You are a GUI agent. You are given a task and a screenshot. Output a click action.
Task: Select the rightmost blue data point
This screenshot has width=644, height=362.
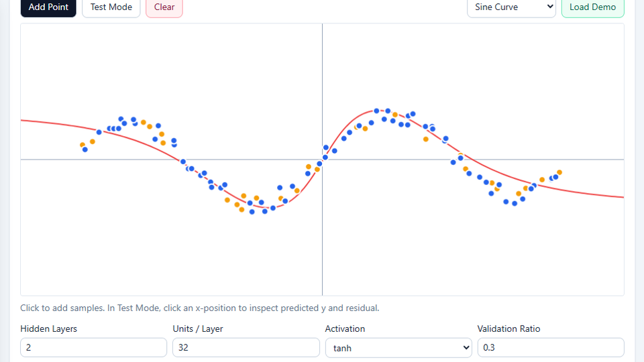click(555, 177)
